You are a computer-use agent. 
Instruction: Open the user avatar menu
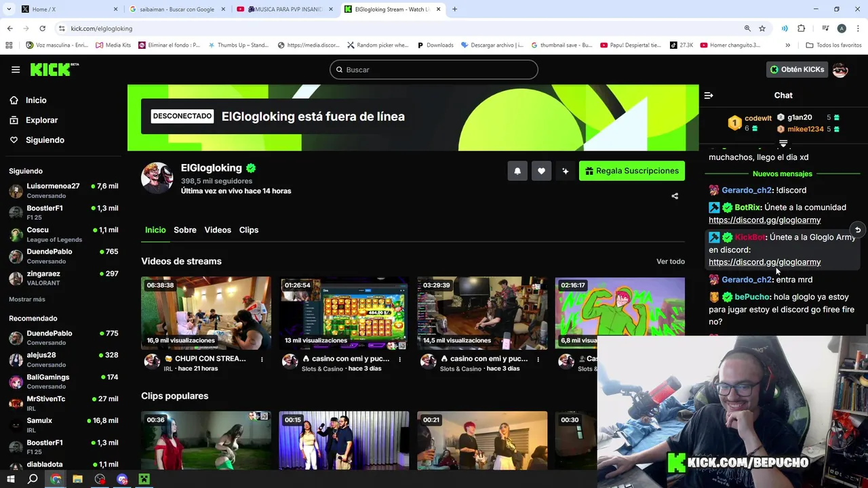click(840, 69)
